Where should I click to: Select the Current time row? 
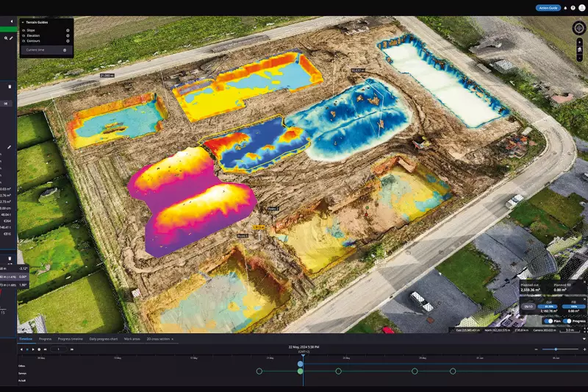pyautogui.click(x=46, y=50)
